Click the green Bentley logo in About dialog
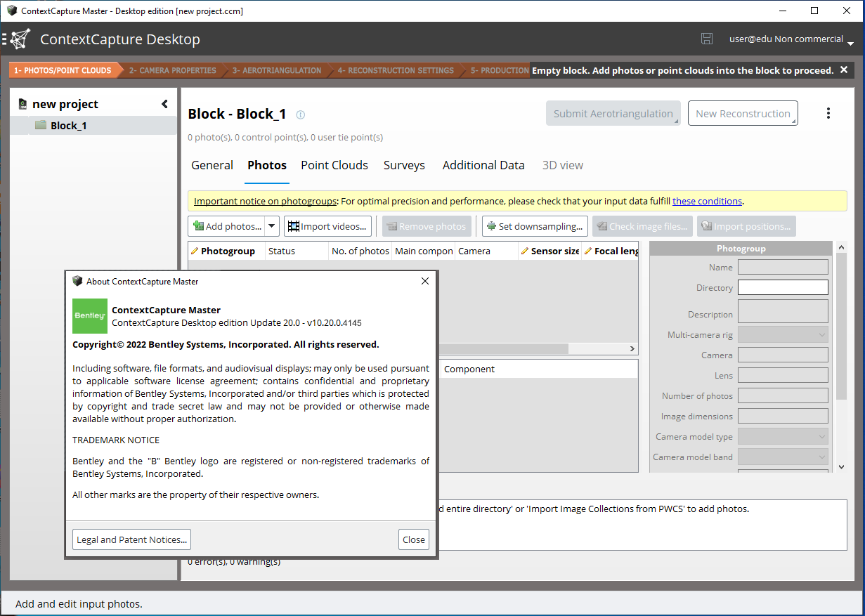 (x=90, y=316)
